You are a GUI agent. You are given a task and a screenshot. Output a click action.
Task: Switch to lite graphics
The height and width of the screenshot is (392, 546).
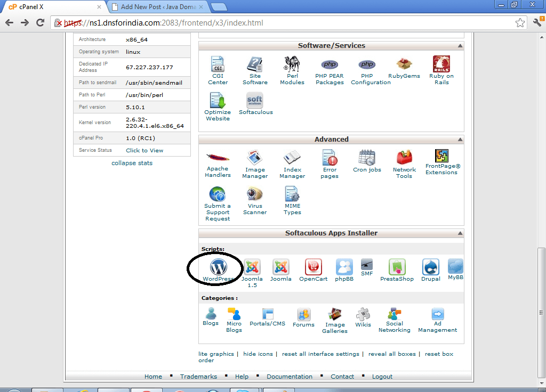pyautogui.click(x=216, y=354)
